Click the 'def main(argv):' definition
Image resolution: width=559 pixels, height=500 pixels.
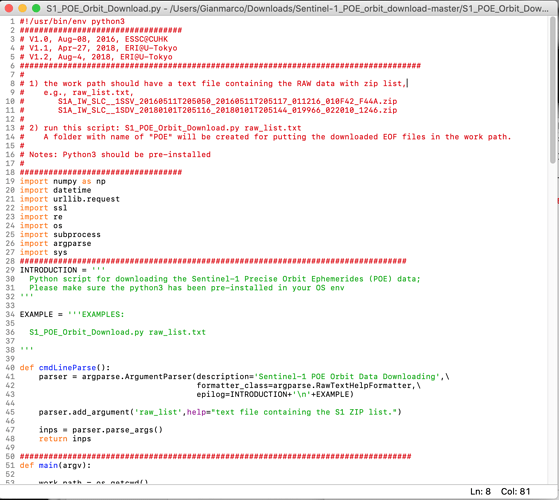pos(55,465)
